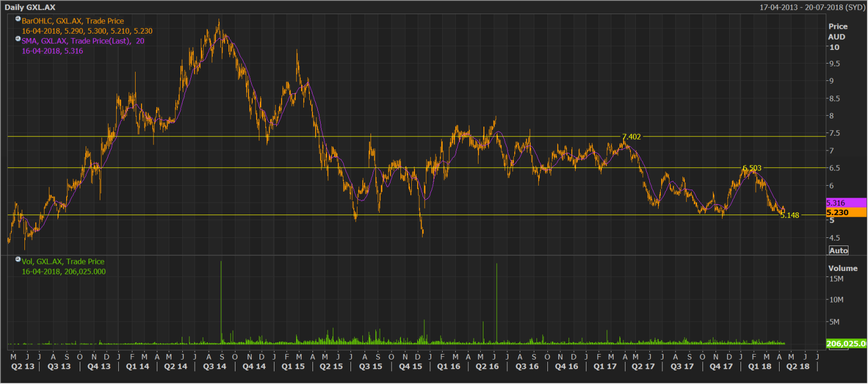Select the Daily GXL.AX chart title
This screenshot has height=384, width=868.
tap(30, 7)
